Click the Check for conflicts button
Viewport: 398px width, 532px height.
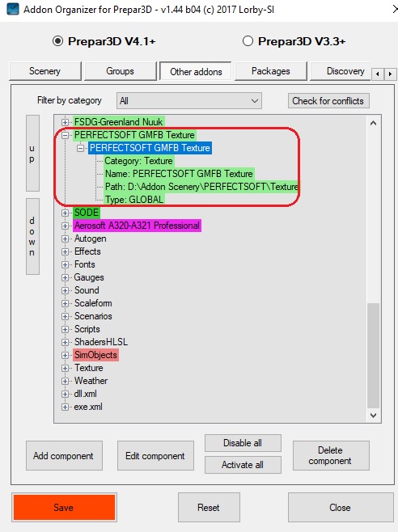328,101
